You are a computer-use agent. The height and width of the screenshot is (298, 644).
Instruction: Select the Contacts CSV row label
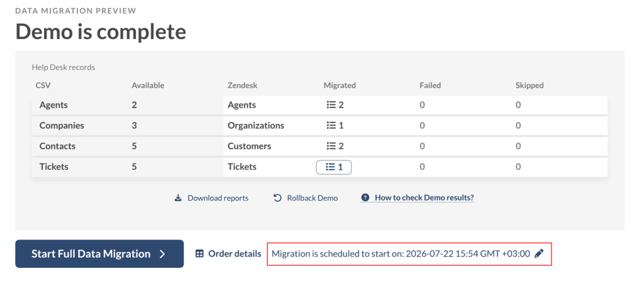(x=57, y=146)
